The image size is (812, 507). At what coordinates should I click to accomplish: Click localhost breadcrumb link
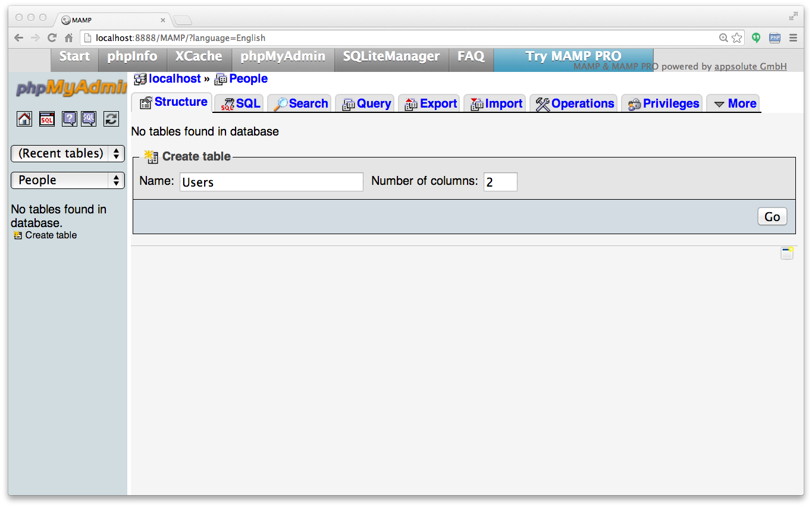175,78
